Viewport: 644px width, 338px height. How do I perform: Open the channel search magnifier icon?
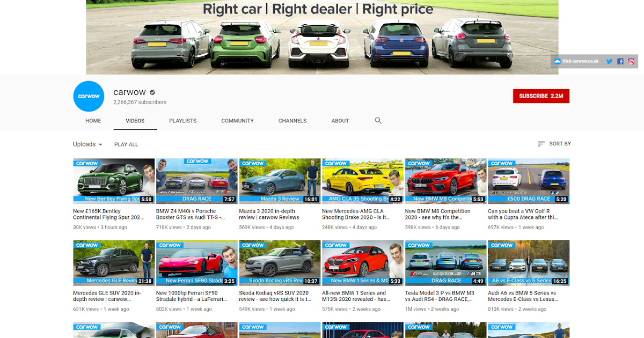378,121
